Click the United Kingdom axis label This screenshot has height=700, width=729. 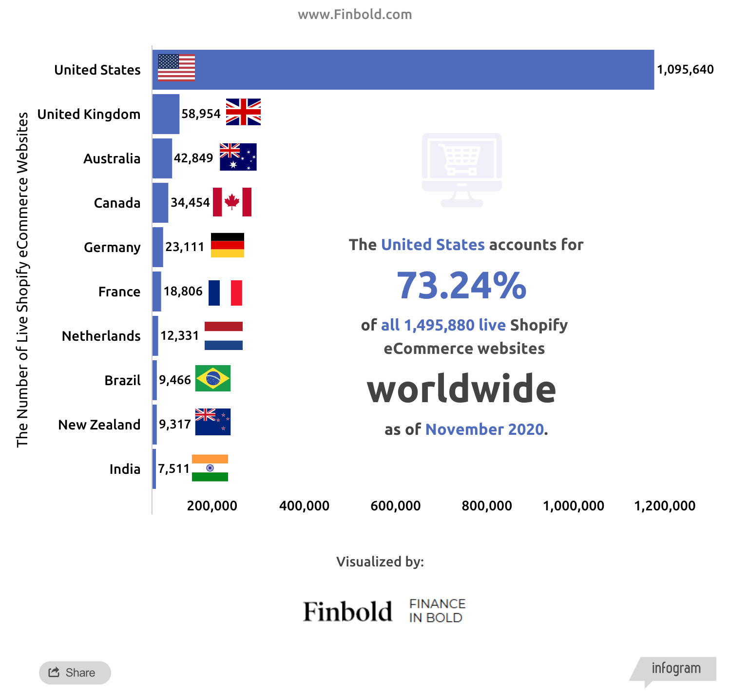(x=89, y=114)
